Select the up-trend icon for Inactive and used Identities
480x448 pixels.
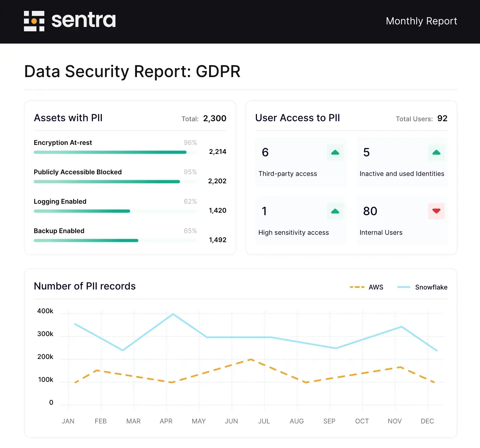pos(437,153)
